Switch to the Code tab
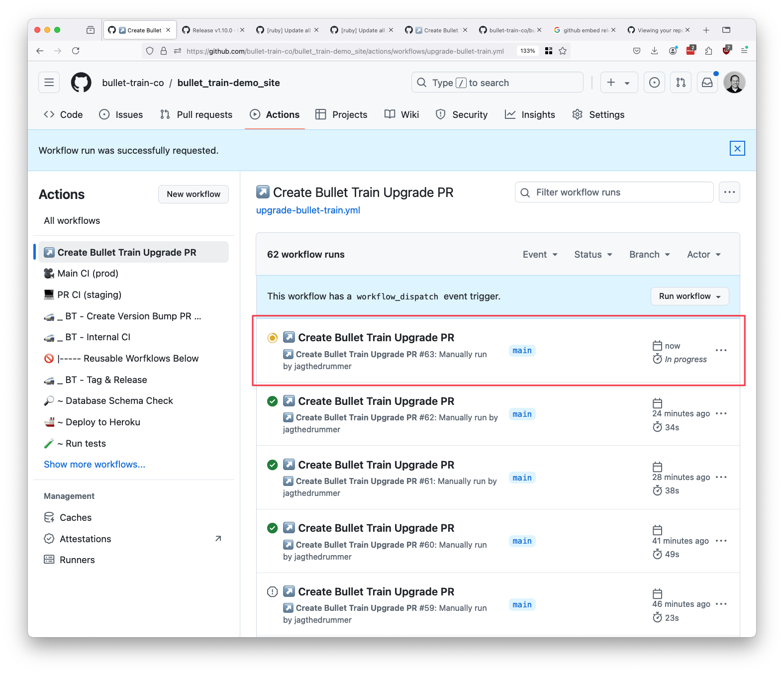 63,115
